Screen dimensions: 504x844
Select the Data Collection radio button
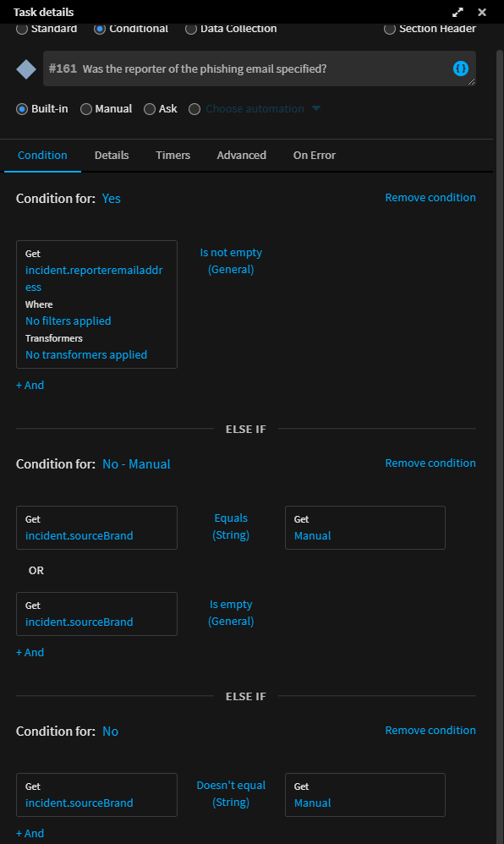tap(190, 29)
